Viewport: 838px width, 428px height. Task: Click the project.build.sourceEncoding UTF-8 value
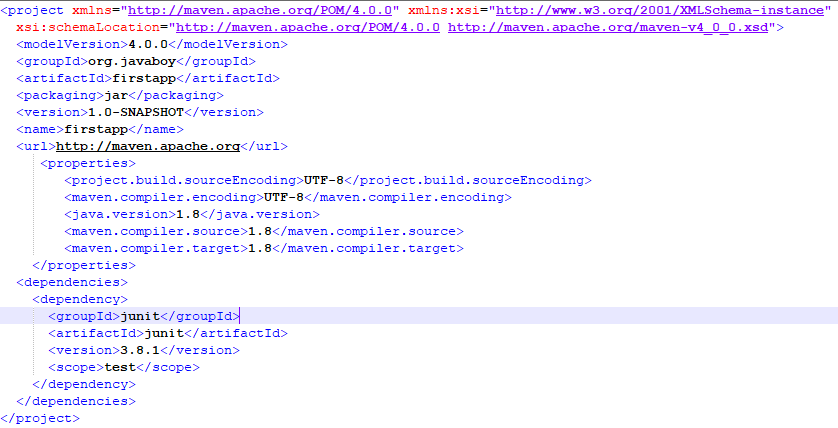(x=323, y=180)
